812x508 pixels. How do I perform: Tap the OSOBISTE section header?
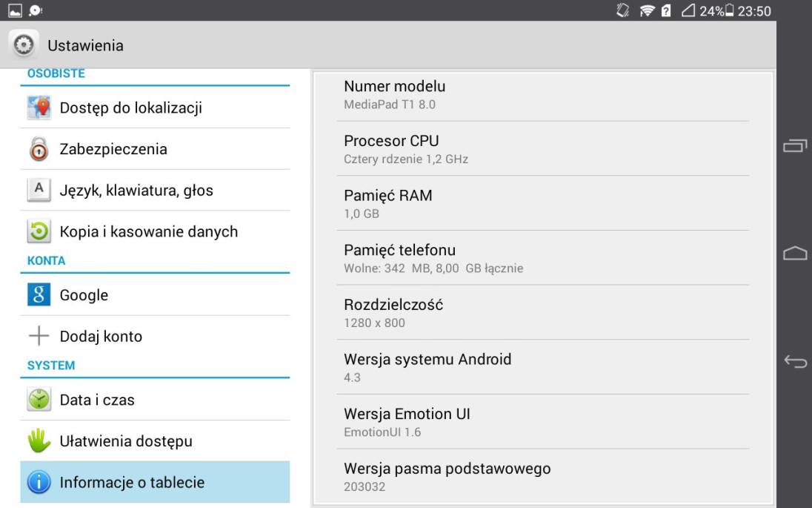(56, 73)
